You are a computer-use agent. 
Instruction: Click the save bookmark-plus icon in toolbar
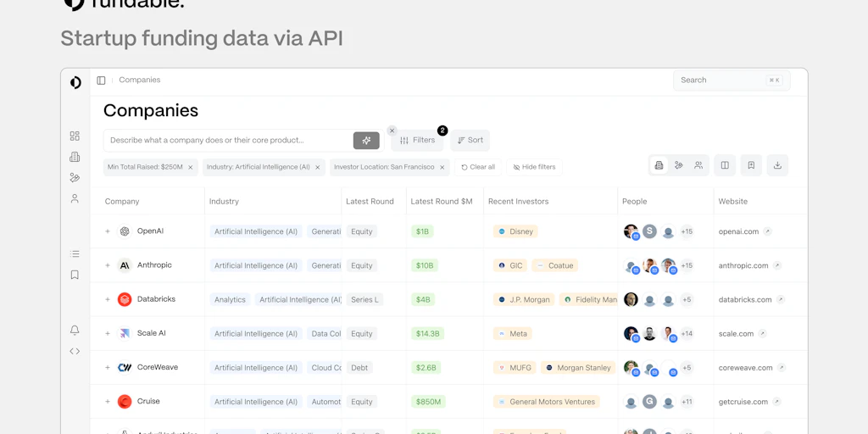(751, 165)
